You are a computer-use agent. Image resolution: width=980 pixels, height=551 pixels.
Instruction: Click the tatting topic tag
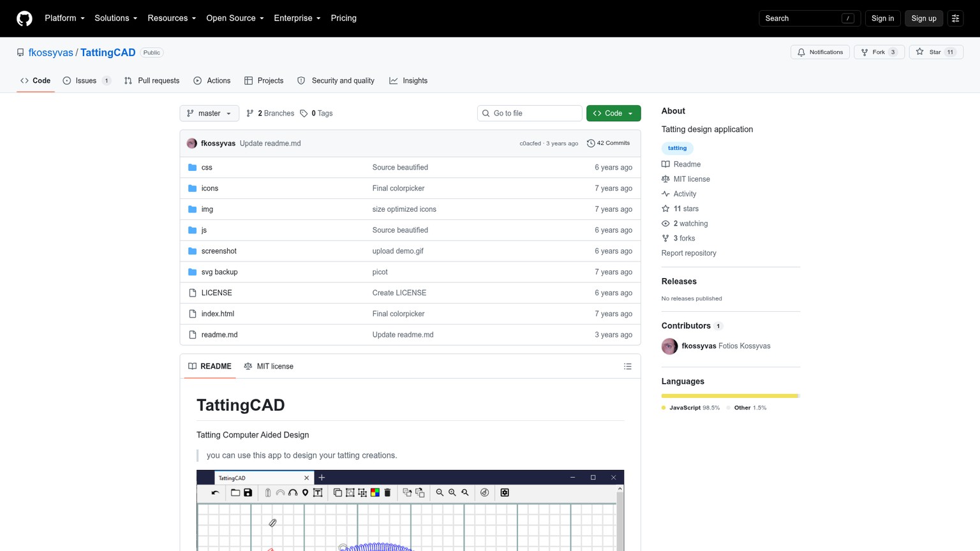pos(677,148)
